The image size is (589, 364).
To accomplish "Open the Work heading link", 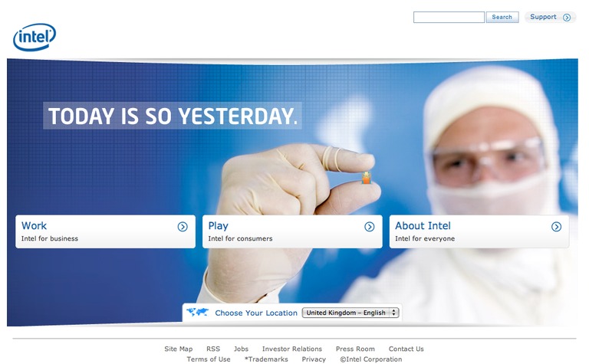I will (x=34, y=225).
